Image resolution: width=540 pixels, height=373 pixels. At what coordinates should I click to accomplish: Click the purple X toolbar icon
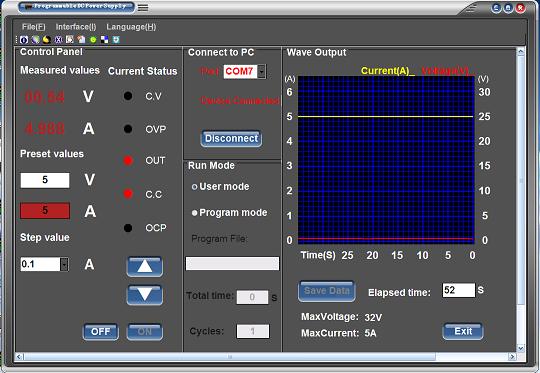click(x=59, y=40)
